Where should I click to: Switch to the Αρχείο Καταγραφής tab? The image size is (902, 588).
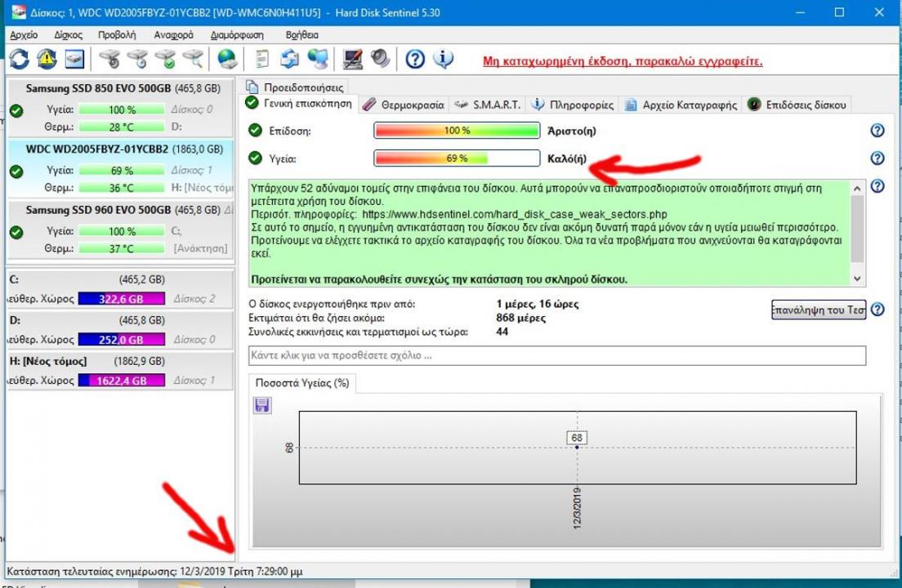pos(681,105)
